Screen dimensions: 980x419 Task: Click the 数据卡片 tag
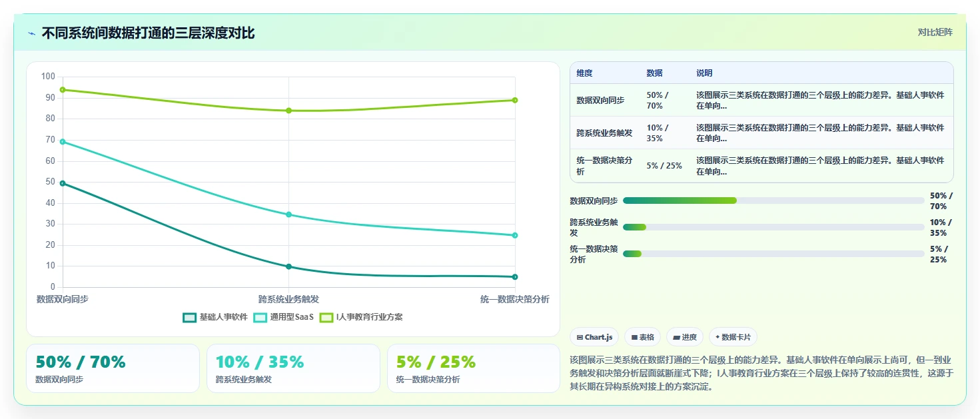point(733,337)
